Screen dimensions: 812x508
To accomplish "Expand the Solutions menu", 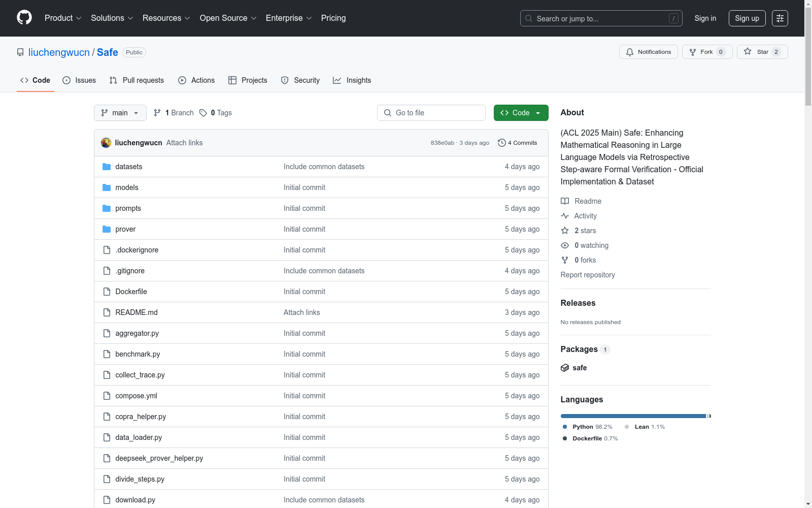I will coord(112,18).
